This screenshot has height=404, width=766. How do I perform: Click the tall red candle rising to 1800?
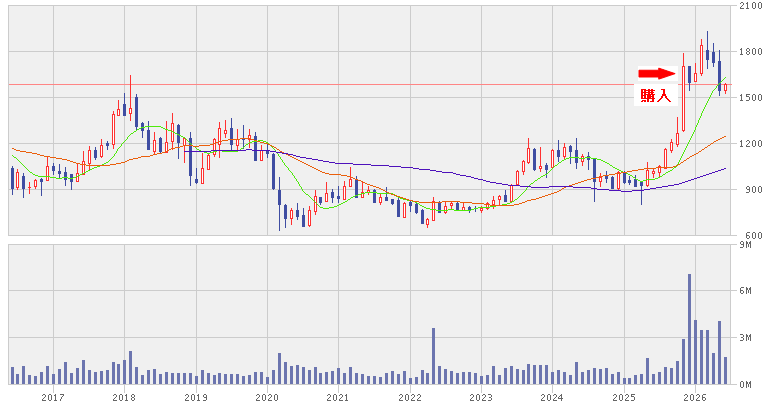pos(683,92)
